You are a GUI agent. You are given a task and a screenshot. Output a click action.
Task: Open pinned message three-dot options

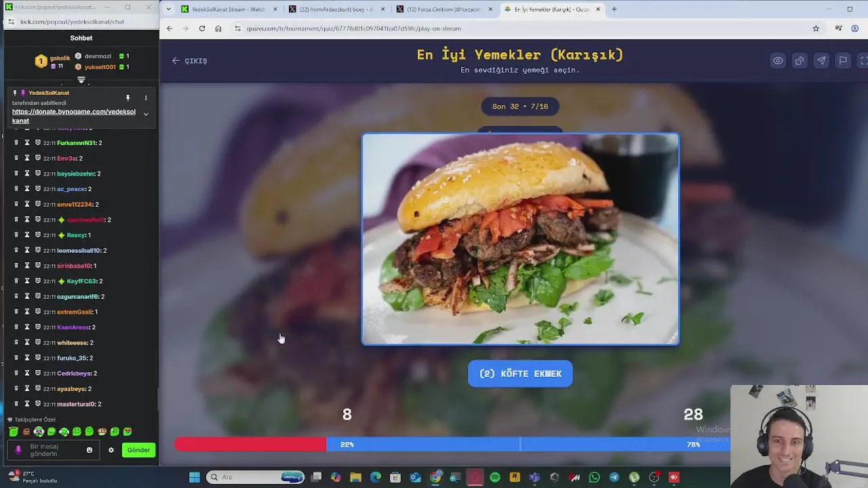pyautogui.click(x=145, y=98)
